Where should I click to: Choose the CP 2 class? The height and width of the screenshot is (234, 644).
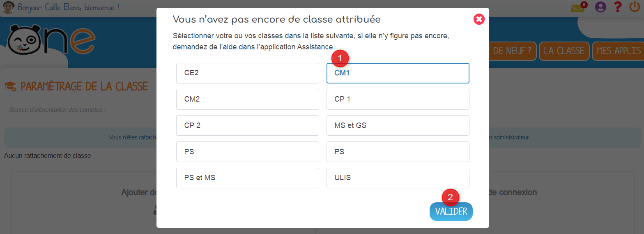coord(247,125)
